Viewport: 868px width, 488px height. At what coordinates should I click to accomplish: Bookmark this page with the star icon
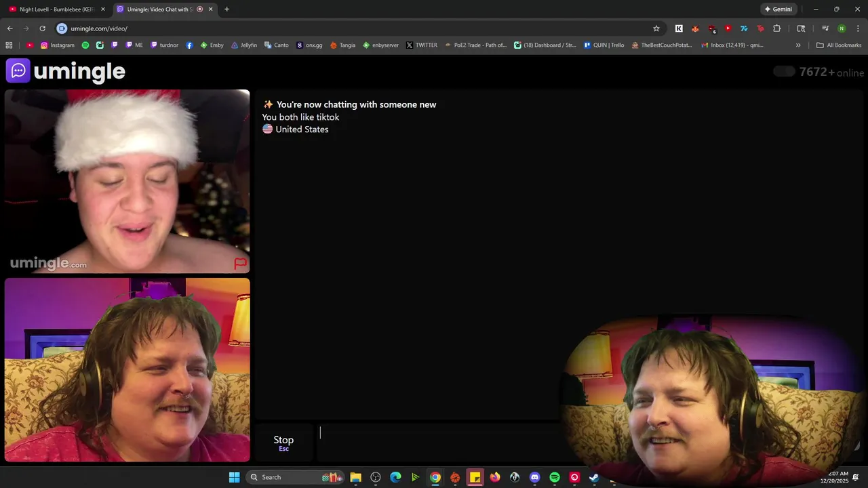tap(656, 28)
